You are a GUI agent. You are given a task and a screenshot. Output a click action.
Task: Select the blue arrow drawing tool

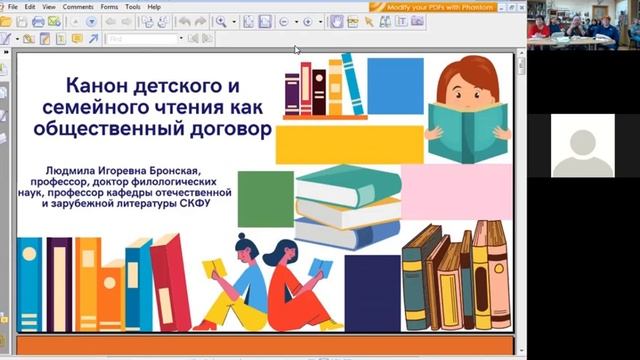93,39
